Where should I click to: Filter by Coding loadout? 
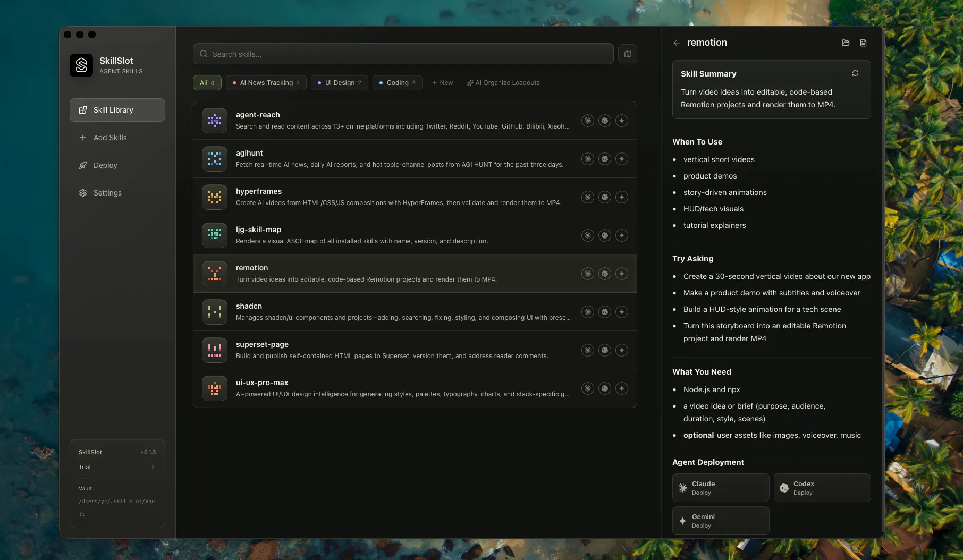(x=398, y=83)
